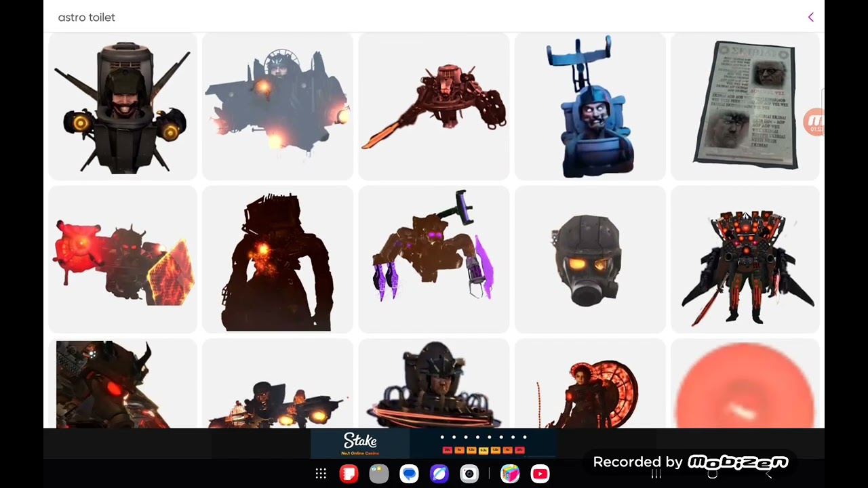
Task: Launch the red notes app from taskbar
Action: 349,474
